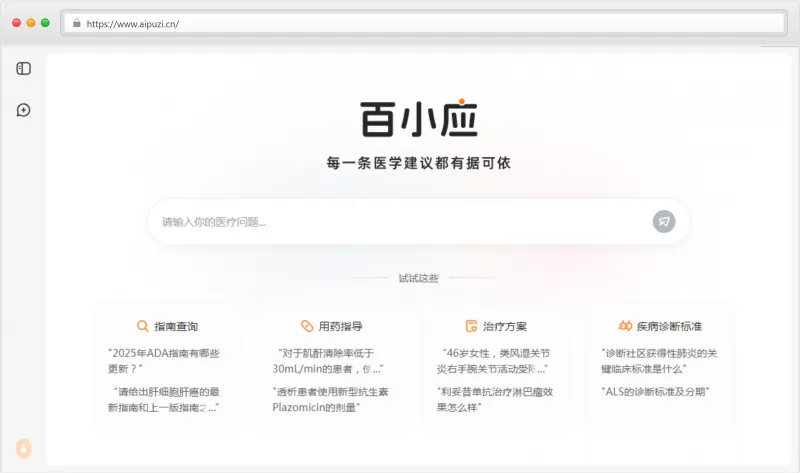Click the 指南查询 magnifier icon
This screenshot has width=800, height=473.
click(x=142, y=326)
